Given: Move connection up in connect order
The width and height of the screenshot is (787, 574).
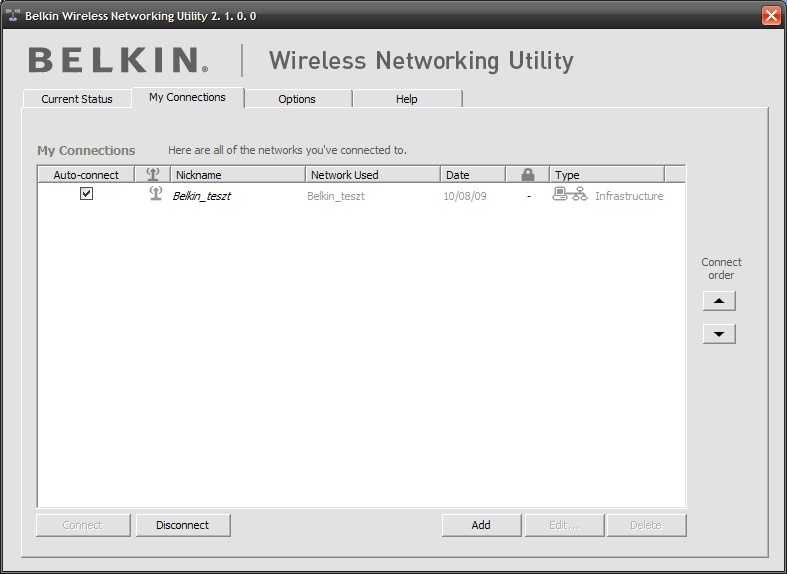Looking at the screenshot, I should 719,301.
